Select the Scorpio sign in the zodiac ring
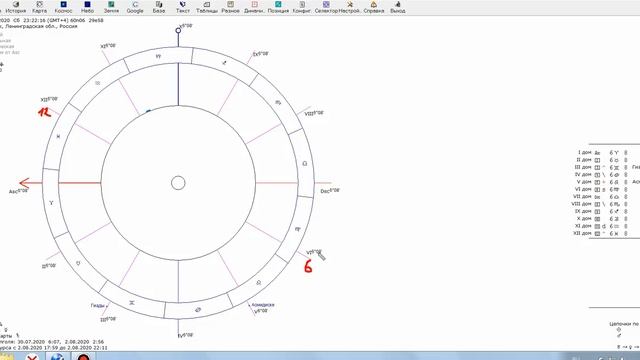The image size is (640, 360). point(278,102)
